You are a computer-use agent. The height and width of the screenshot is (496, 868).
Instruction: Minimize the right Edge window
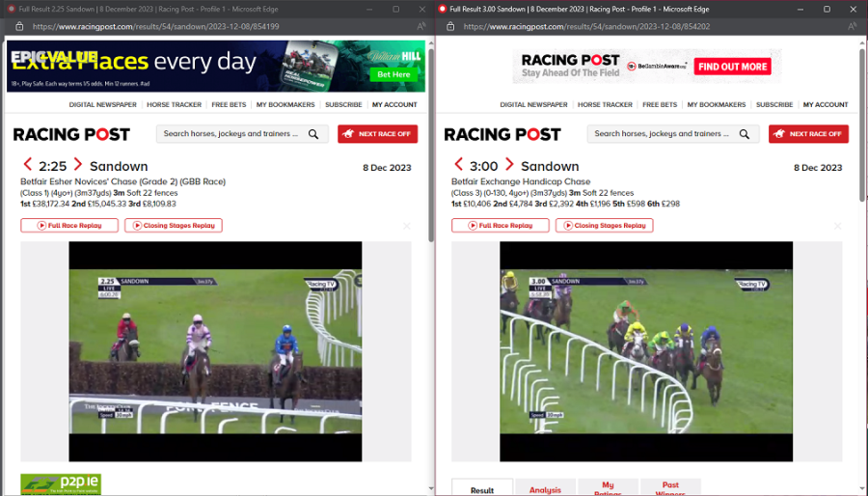(800, 9)
